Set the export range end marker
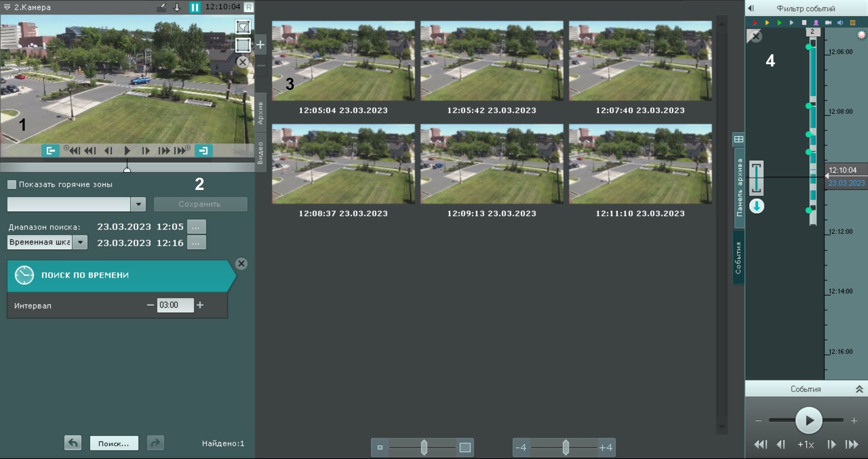Viewport: 868px width, 459px height. 203,151
